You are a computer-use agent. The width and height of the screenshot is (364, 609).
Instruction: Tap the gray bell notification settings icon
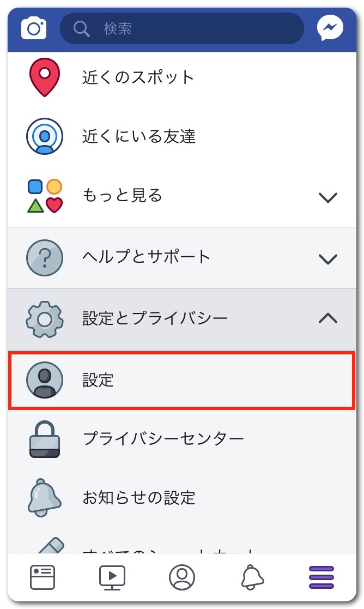44,497
